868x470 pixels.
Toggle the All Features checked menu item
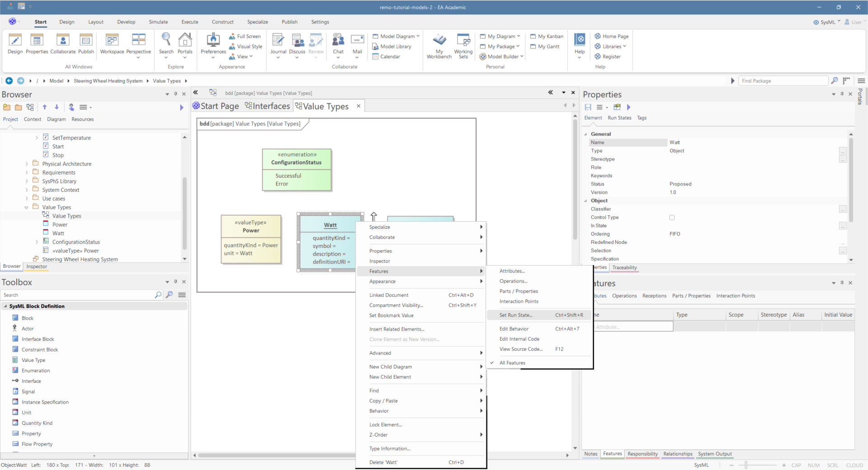(512, 363)
